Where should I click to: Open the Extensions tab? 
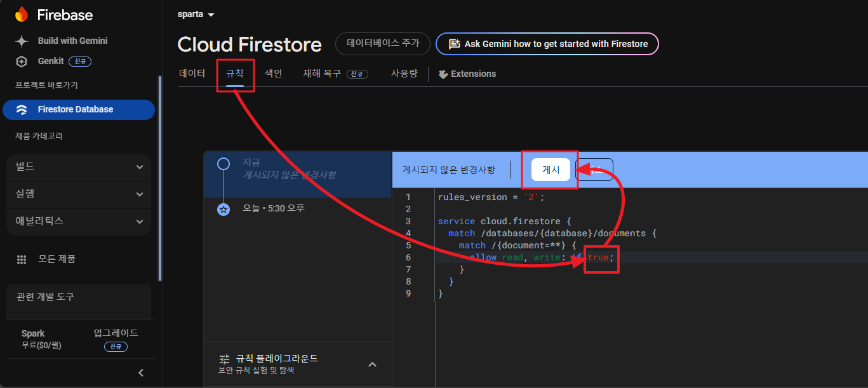[x=467, y=74]
